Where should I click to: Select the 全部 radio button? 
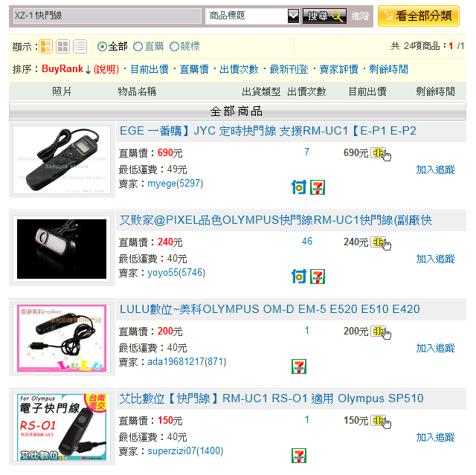pyautogui.click(x=102, y=47)
